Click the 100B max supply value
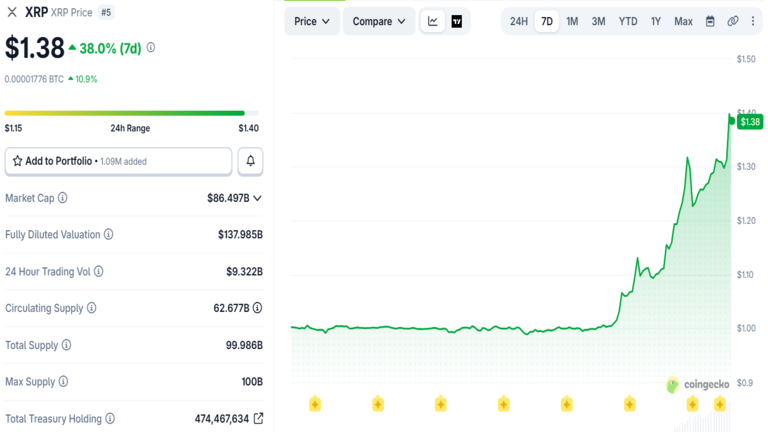The height and width of the screenshot is (432, 768). tap(252, 382)
